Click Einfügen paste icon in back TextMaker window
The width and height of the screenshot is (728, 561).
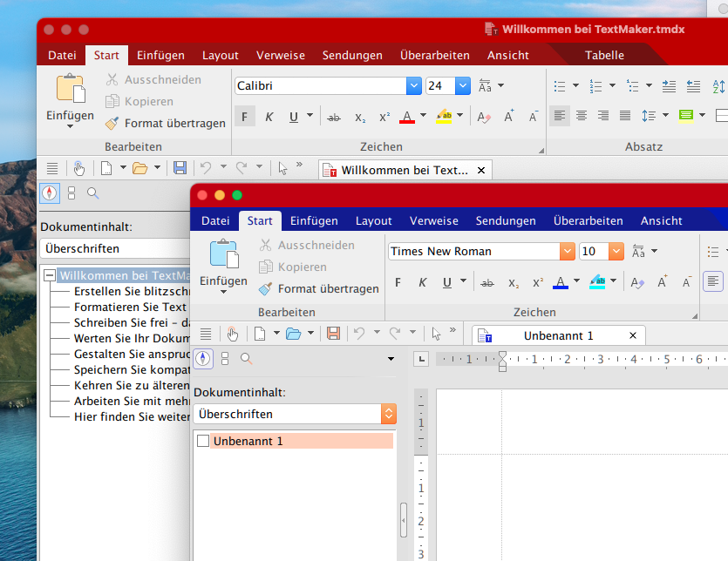(x=71, y=88)
